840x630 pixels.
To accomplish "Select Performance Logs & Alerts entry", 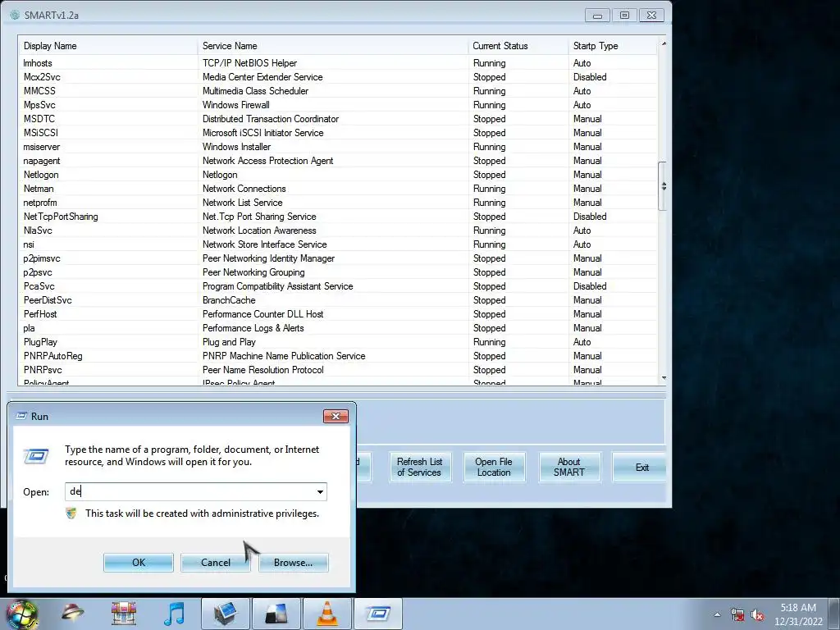I will (x=253, y=328).
